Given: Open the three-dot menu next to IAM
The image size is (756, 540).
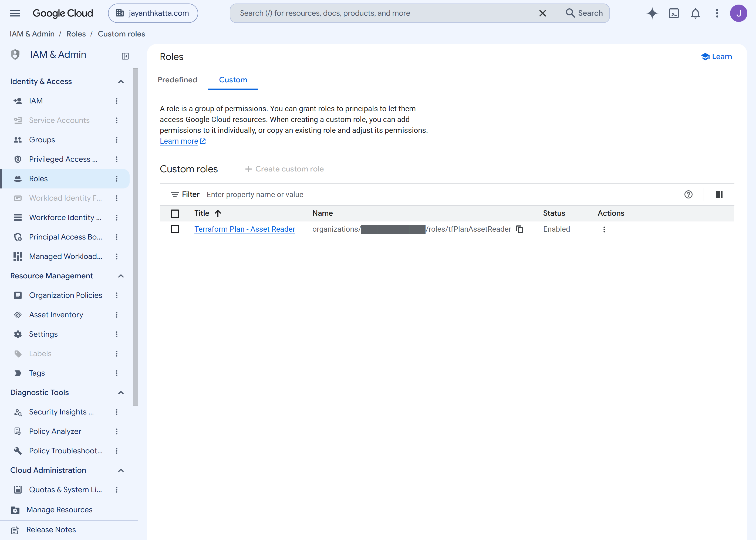Looking at the screenshot, I should point(116,101).
